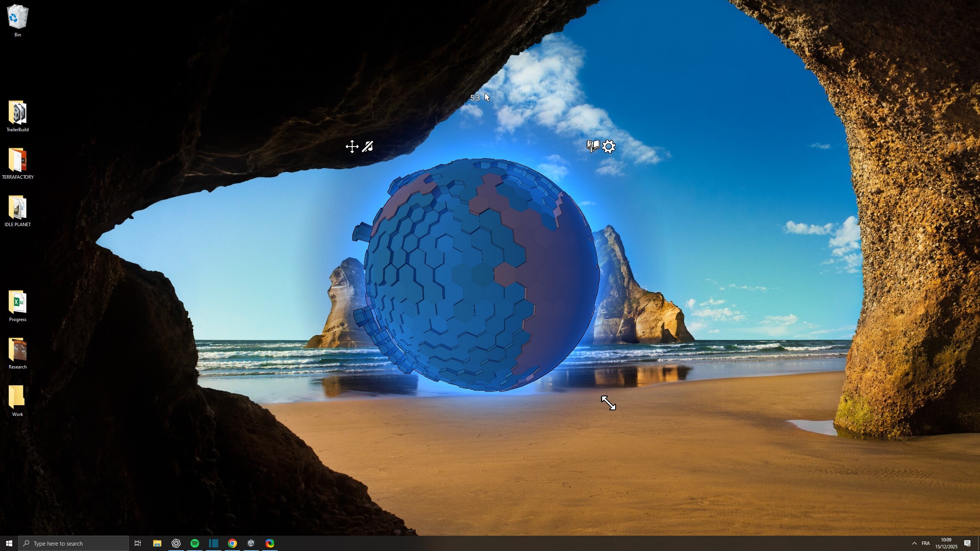Open Microsoft Edge from the taskbar
Viewport: 980px width, 551px height.
270,543
